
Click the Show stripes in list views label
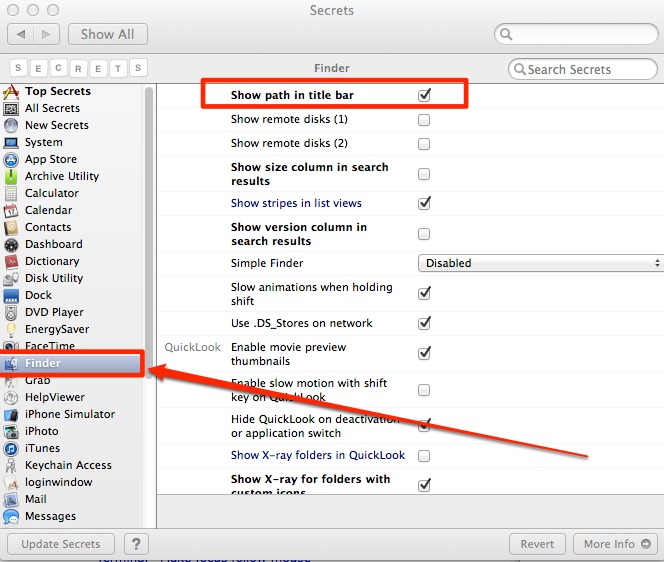click(x=296, y=203)
